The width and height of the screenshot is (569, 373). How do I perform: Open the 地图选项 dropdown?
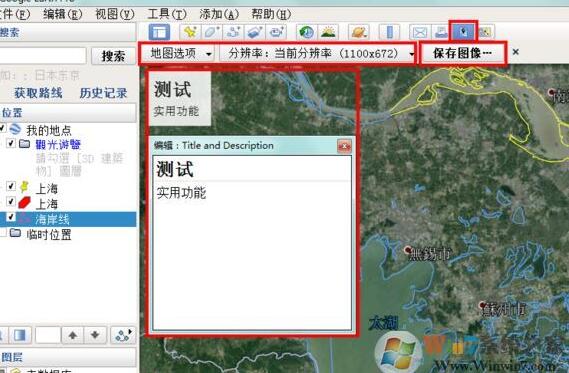coord(180,54)
